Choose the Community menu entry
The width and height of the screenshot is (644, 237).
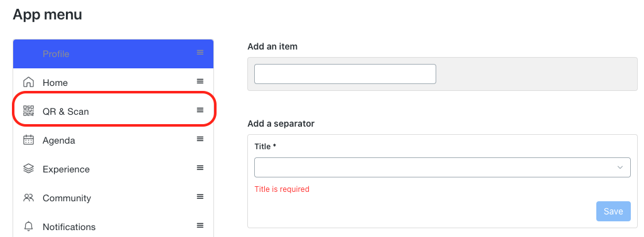[x=114, y=197]
